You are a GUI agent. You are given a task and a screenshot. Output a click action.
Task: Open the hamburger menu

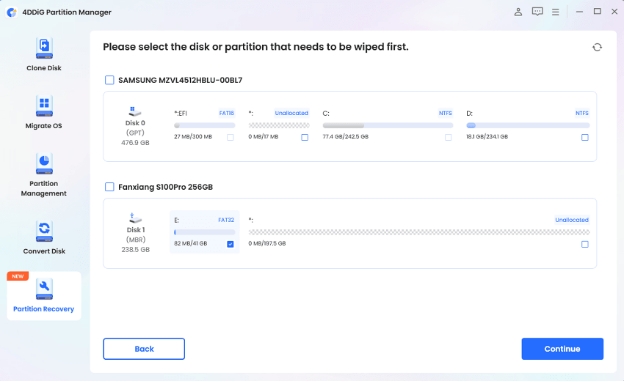coord(556,12)
